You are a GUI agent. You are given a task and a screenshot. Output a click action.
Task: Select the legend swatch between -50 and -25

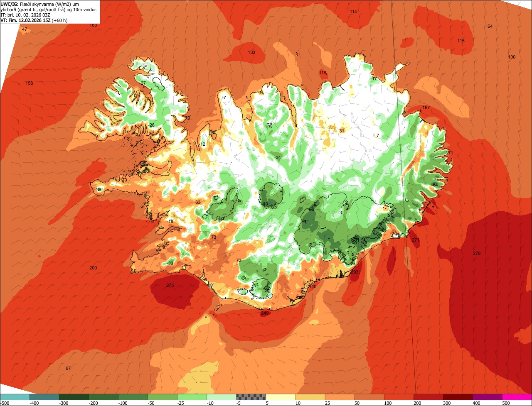point(163,397)
